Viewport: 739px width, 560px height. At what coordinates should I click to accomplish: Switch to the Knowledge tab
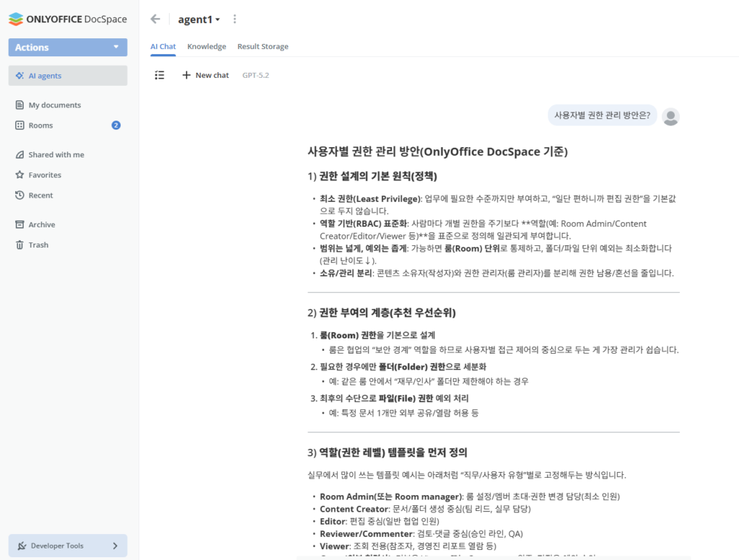[206, 46]
